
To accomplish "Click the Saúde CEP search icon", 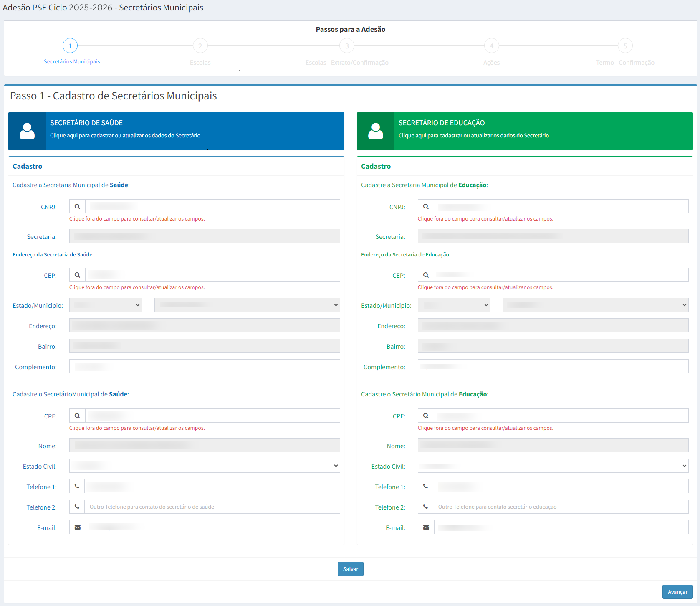I will click(77, 275).
